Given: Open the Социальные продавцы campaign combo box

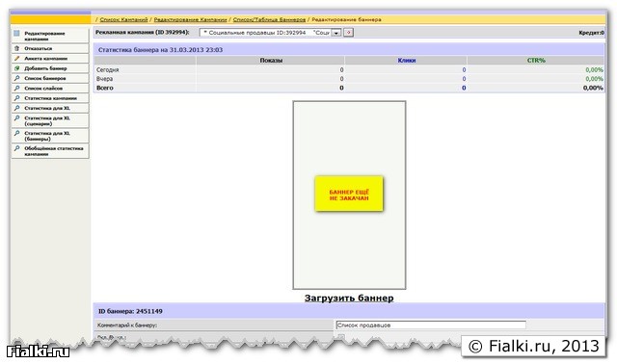Looking at the screenshot, I should tap(270, 33).
